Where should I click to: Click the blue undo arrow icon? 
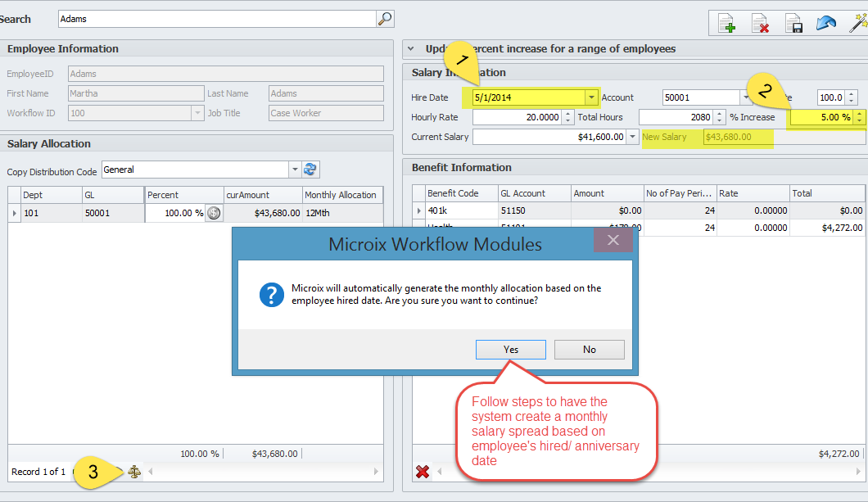click(x=825, y=23)
